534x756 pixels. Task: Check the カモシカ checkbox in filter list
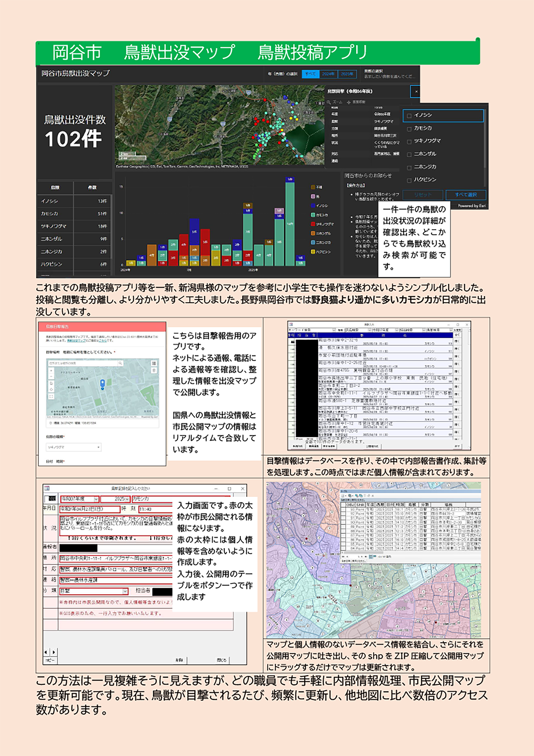coord(409,129)
